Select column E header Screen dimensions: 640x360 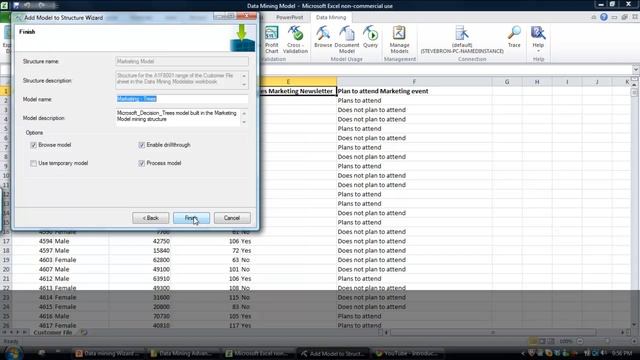coord(288,82)
